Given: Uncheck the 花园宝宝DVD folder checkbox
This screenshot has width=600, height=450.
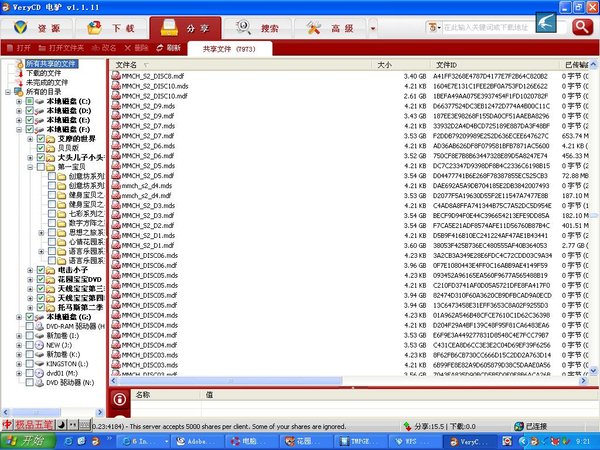Looking at the screenshot, I should pyautogui.click(x=41, y=279).
